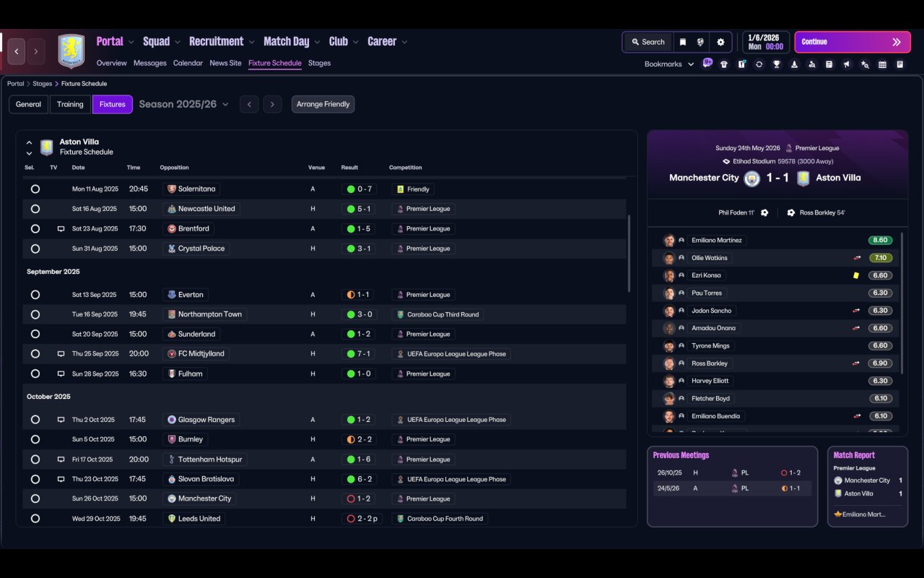Expand the Portal menu dropdown
Image resolution: width=924 pixels, height=578 pixels.
click(131, 43)
